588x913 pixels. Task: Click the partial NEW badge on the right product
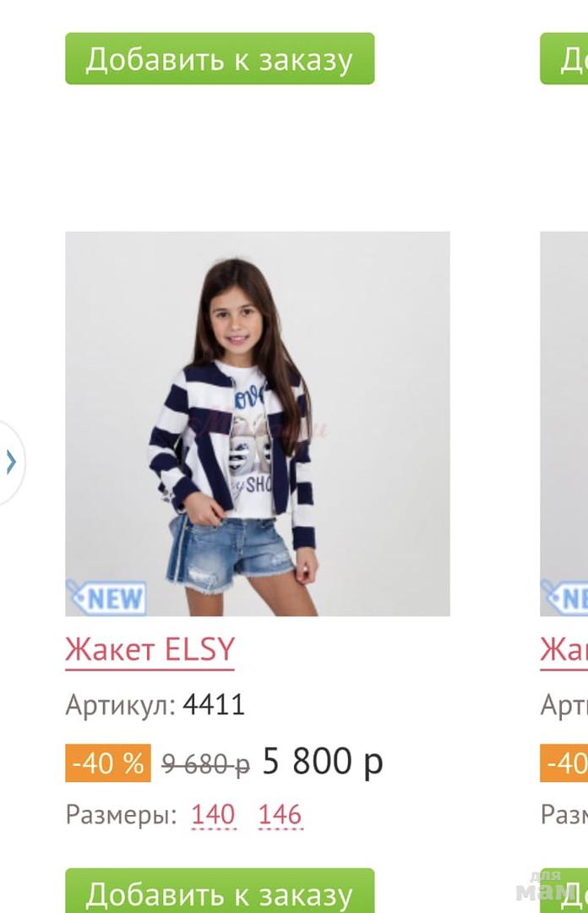click(x=564, y=598)
